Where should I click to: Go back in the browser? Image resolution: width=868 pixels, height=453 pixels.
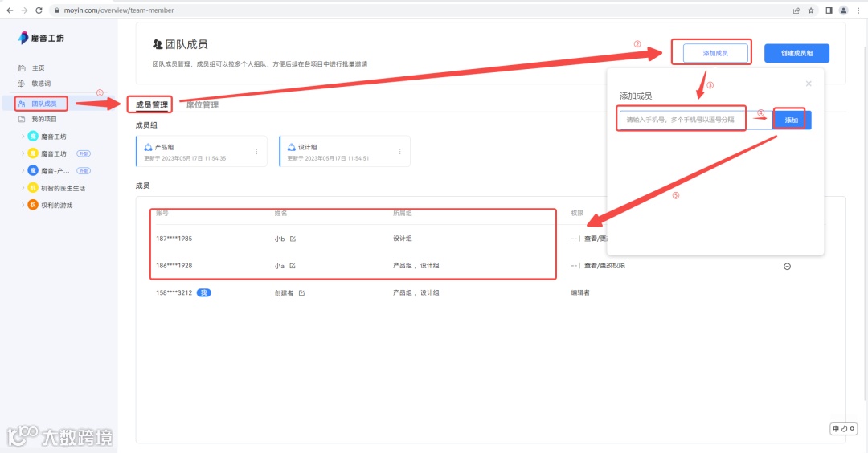(10, 10)
